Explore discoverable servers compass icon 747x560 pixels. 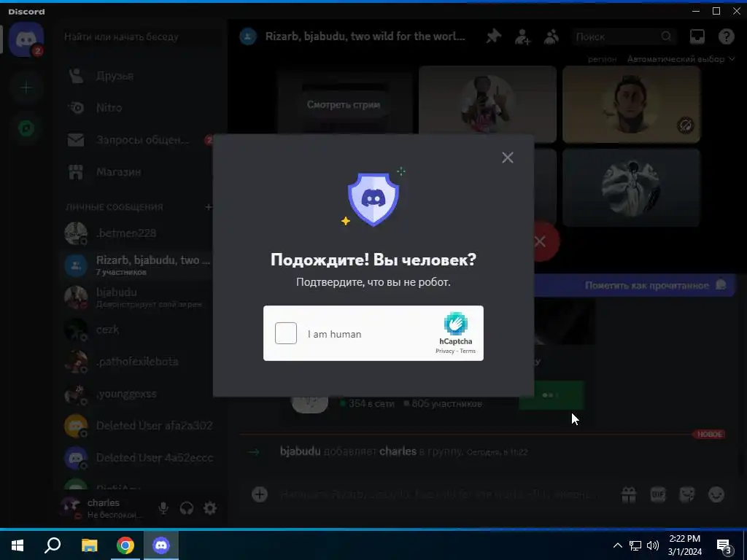(x=26, y=128)
